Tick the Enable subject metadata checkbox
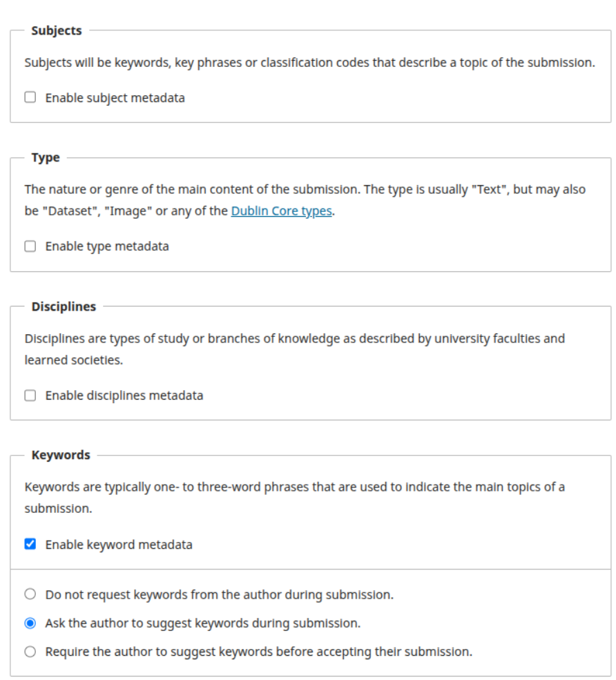 tap(30, 97)
